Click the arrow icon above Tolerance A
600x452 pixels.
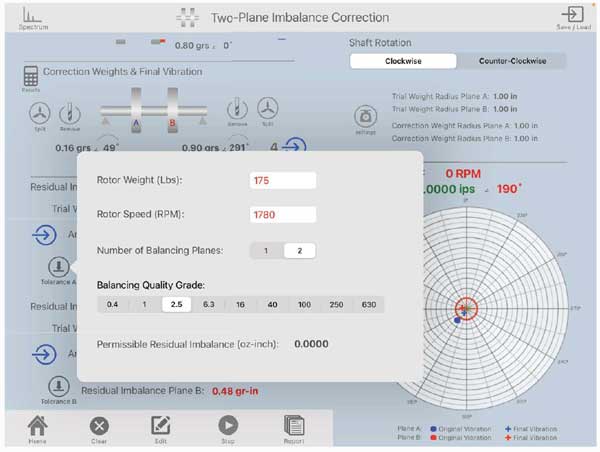coord(45,234)
